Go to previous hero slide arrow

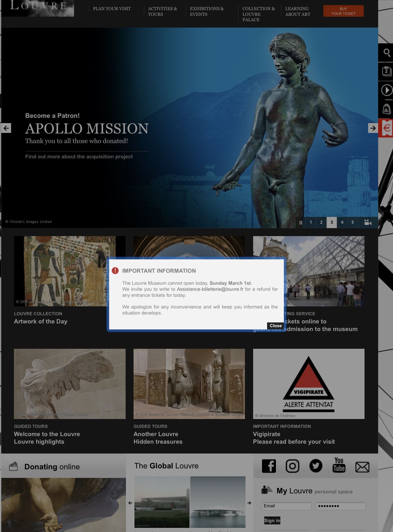(6, 128)
